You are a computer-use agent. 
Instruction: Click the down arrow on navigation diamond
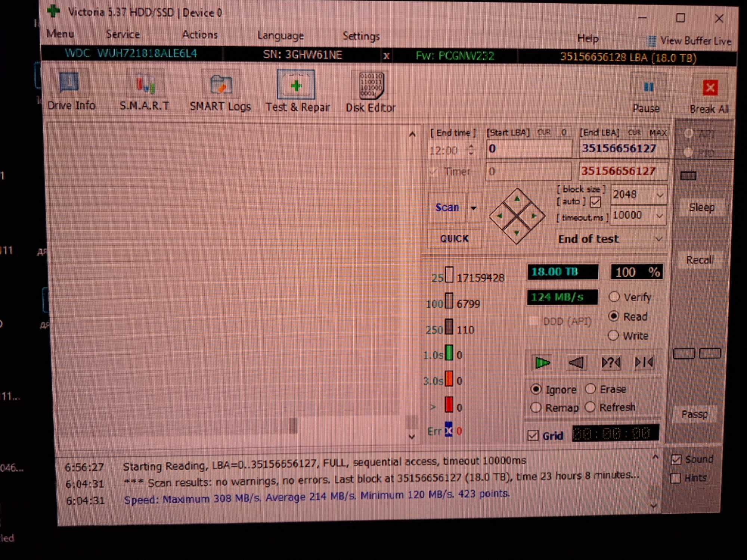click(517, 233)
